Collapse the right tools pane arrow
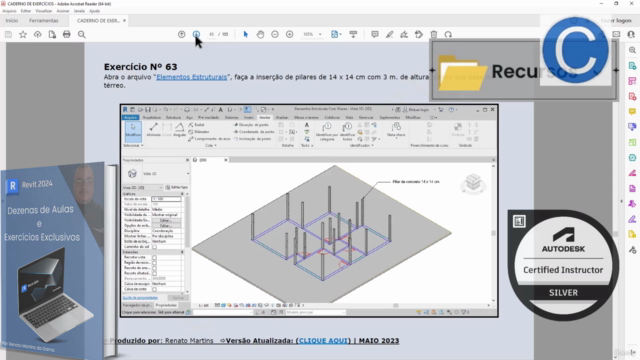The height and width of the screenshot is (360, 640). 622,201
